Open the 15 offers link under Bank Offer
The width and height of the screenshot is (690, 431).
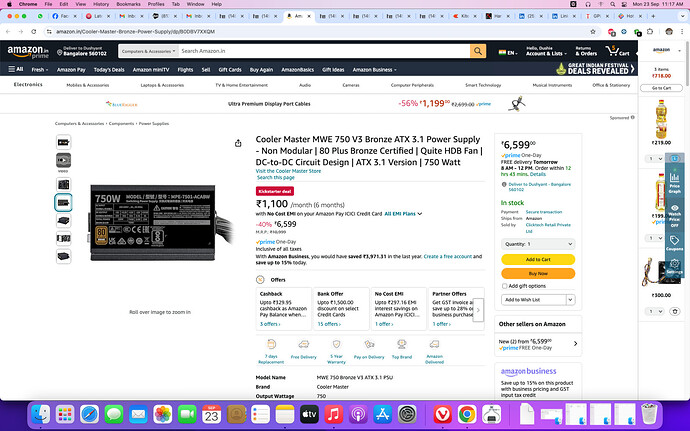pyautogui.click(x=329, y=324)
